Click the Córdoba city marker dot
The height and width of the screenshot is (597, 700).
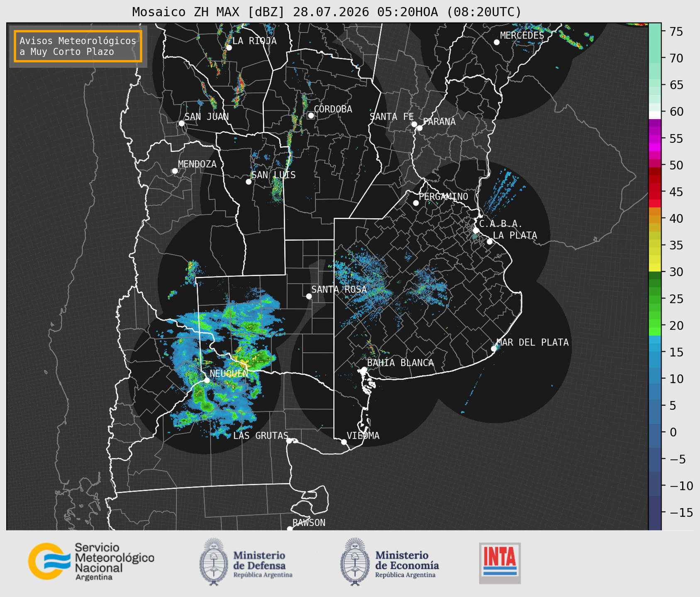tap(311, 115)
